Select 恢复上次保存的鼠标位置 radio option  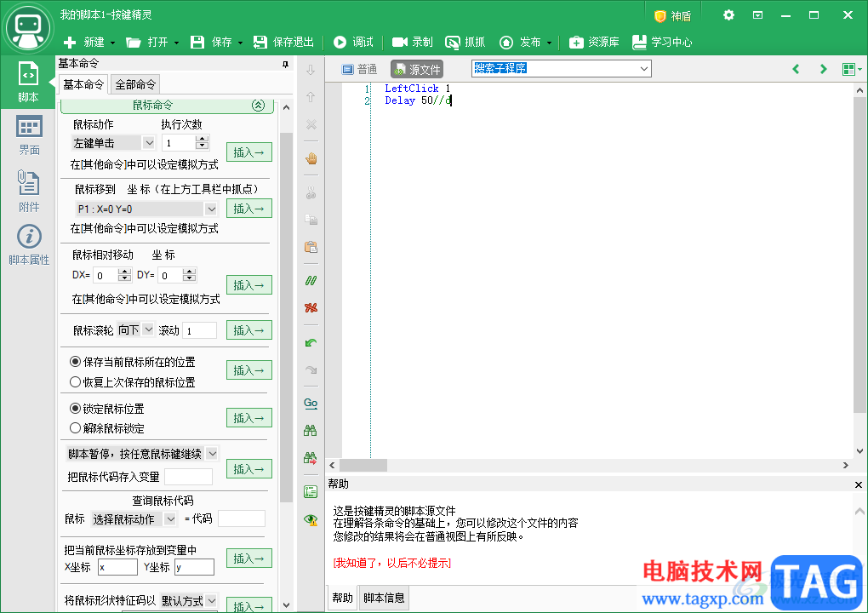pyautogui.click(x=133, y=382)
